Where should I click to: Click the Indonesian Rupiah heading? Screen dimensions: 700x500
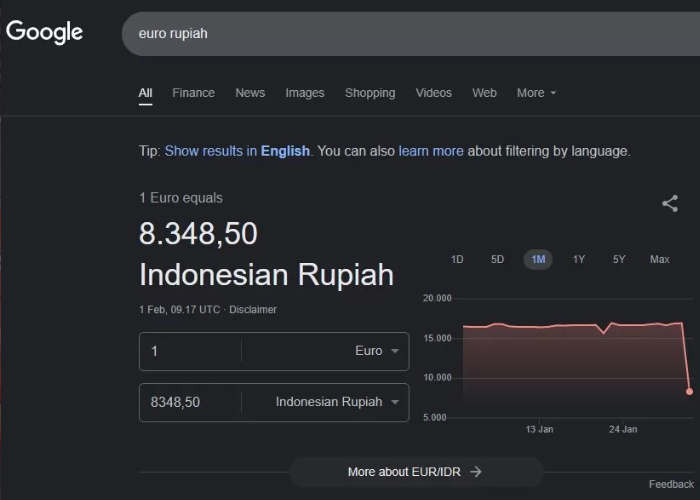(267, 274)
